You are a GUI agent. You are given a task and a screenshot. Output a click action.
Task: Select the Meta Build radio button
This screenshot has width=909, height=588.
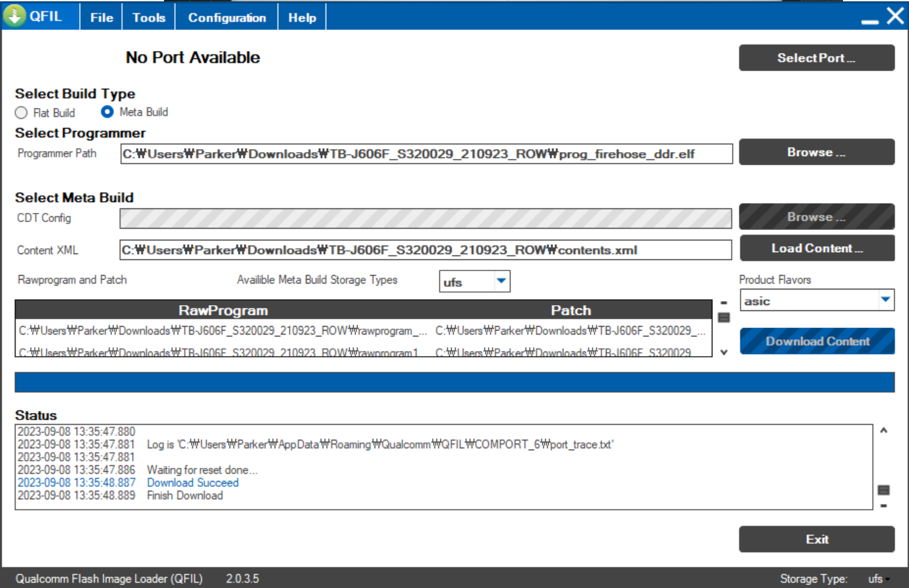coord(107,112)
